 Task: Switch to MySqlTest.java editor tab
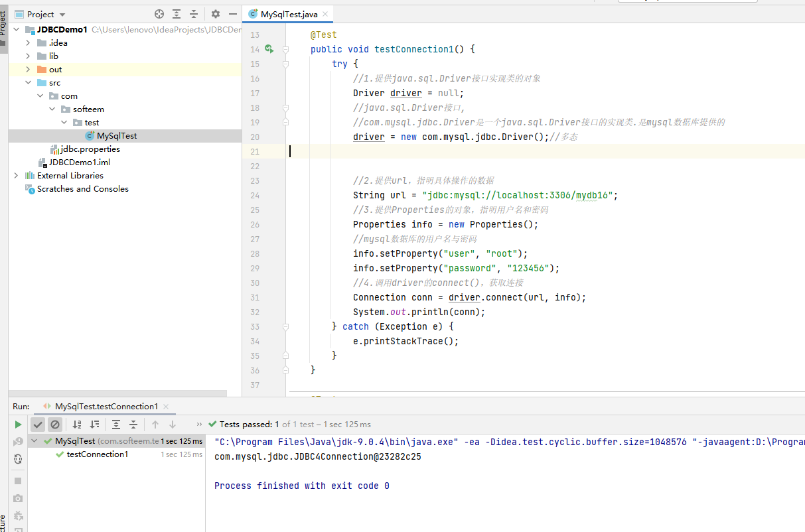[x=289, y=15]
